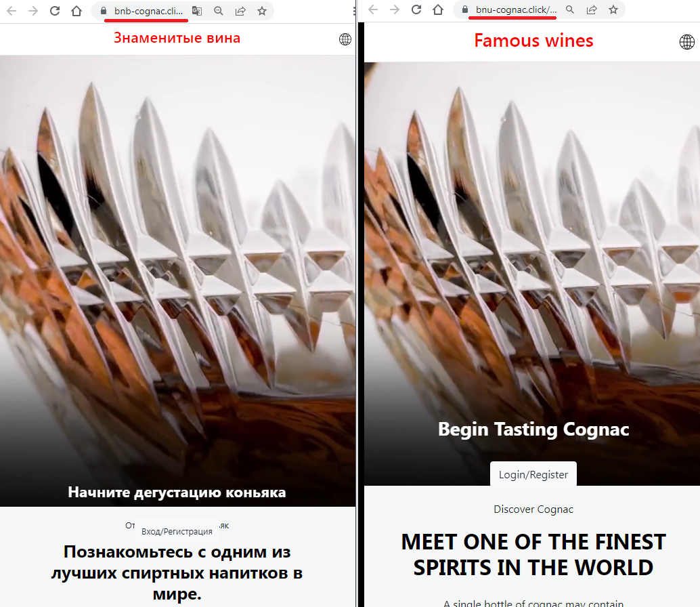Bookmark the bnu-cognac page with star icon
Screen dimensions: 700x607
[613, 9]
